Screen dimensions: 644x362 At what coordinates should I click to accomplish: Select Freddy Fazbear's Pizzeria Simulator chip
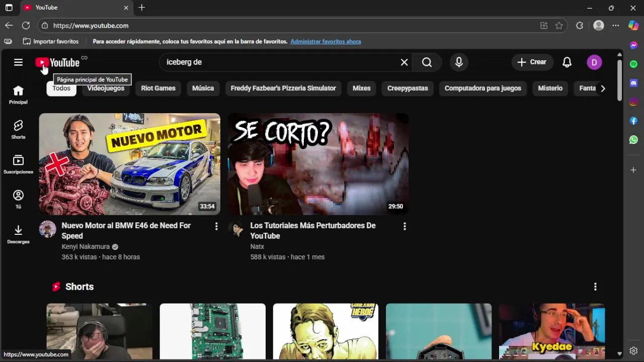[283, 88]
